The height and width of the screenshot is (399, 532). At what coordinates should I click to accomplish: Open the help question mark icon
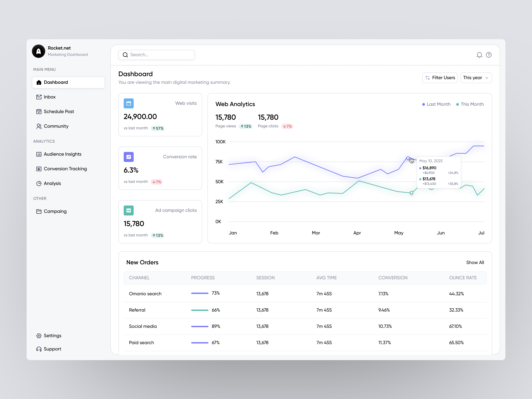pos(488,55)
